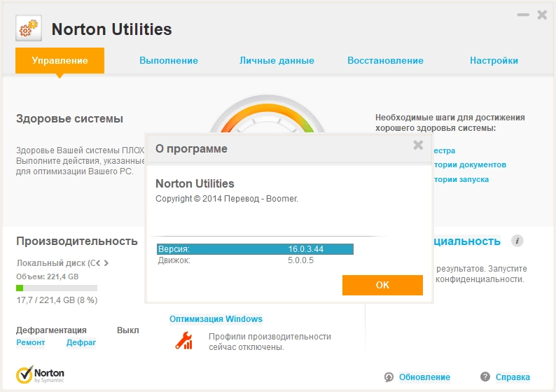
Task: Select the Движок 5.0.0.5 row
Action: [x=255, y=260]
